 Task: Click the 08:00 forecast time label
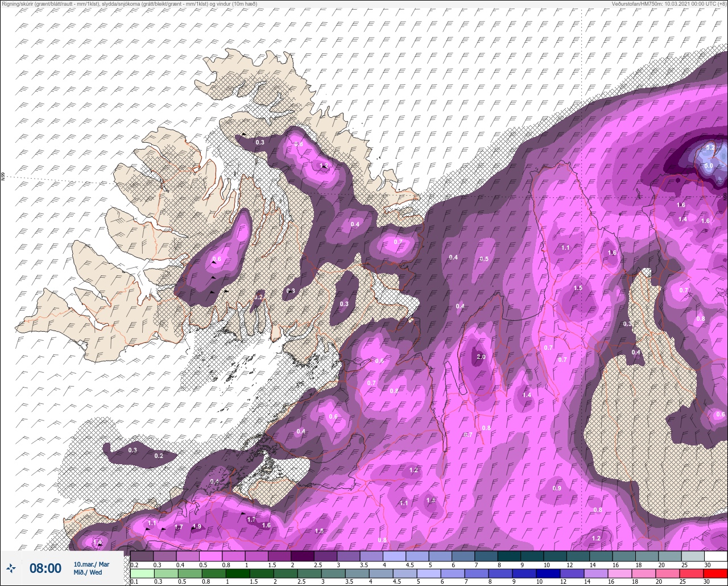45,568
